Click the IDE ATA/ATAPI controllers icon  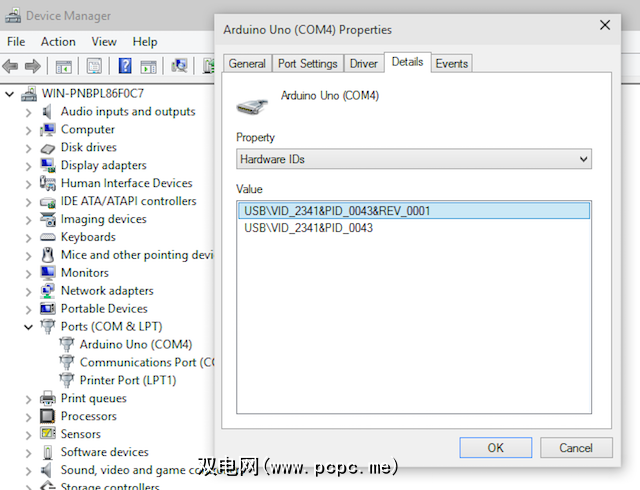(x=48, y=202)
